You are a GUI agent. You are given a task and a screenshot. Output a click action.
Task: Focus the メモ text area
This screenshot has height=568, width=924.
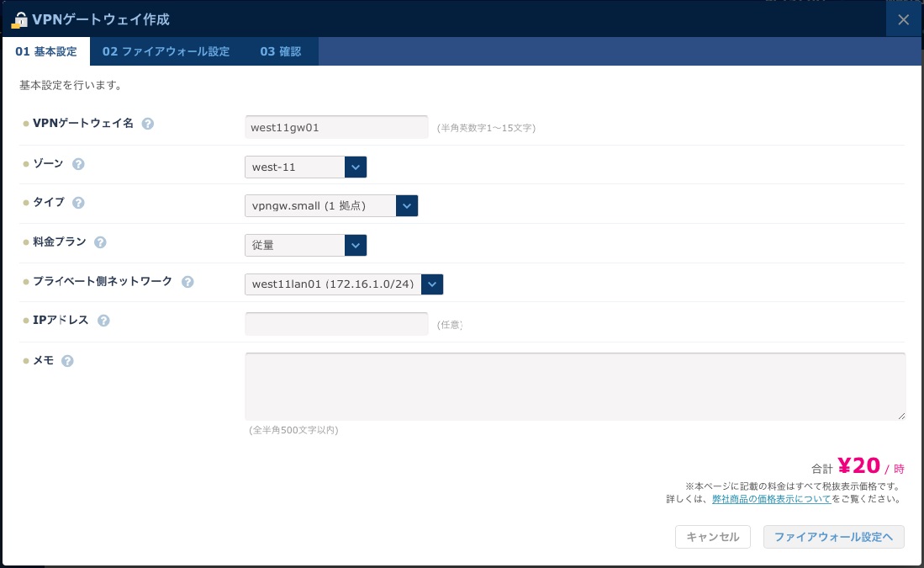pyautogui.click(x=574, y=386)
